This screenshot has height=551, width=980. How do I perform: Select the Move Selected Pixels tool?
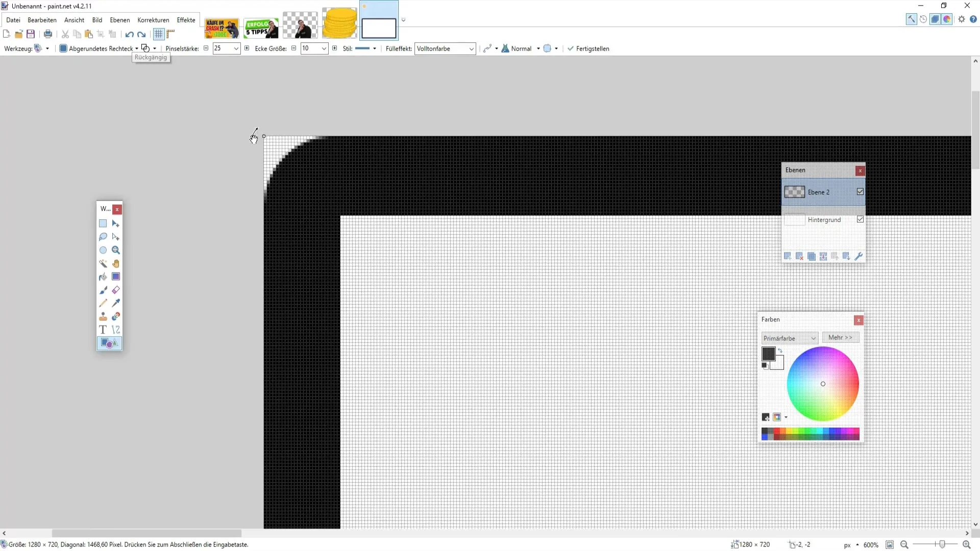[116, 223]
